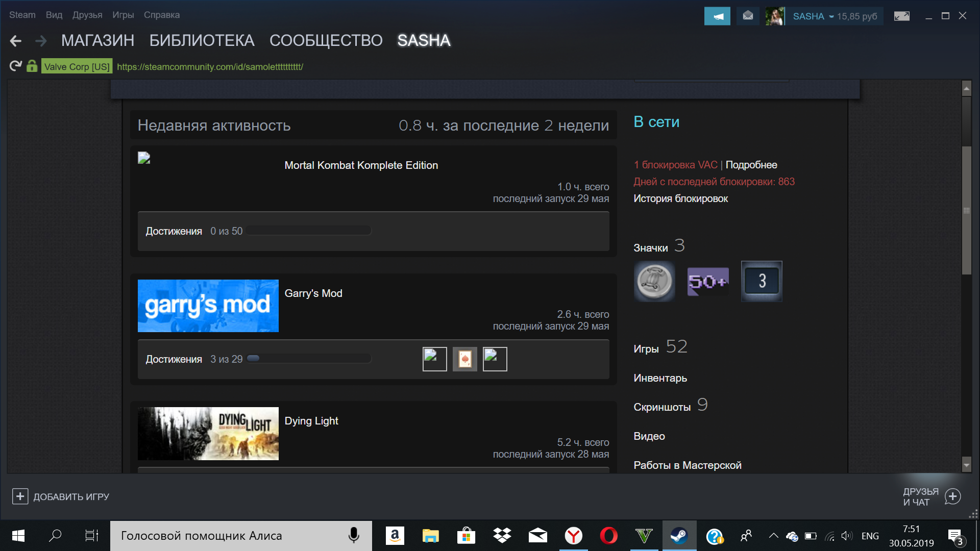Click the playing card achievement icon

coord(465,359)
